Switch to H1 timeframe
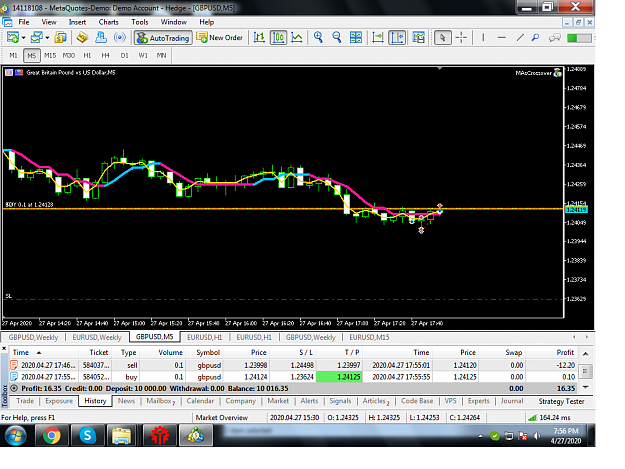The image size is (625, 469). (x=87, y=55)
